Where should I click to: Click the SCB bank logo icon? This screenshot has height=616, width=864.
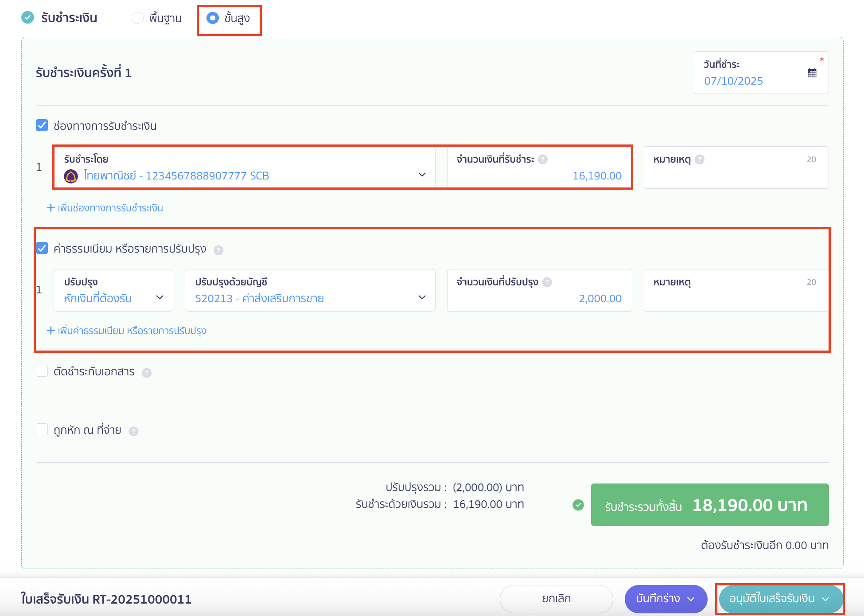click(71, 176)
